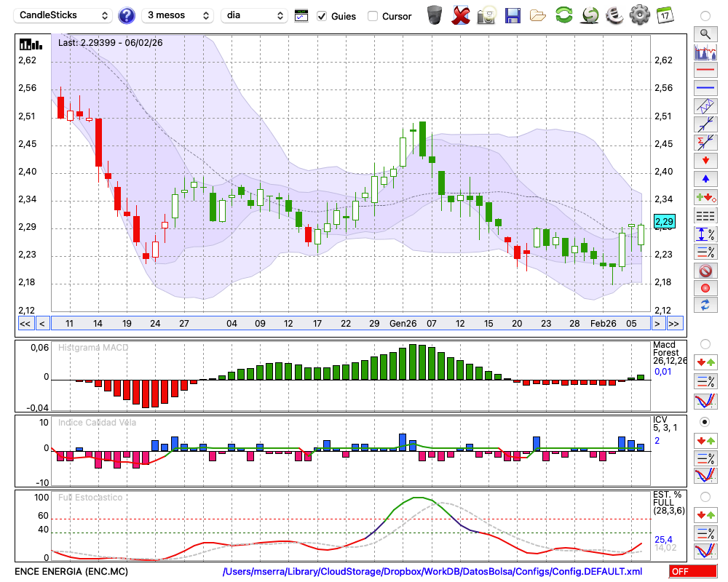Click the red prohibited sign icon
728x582 pixels.
point(705,271)
